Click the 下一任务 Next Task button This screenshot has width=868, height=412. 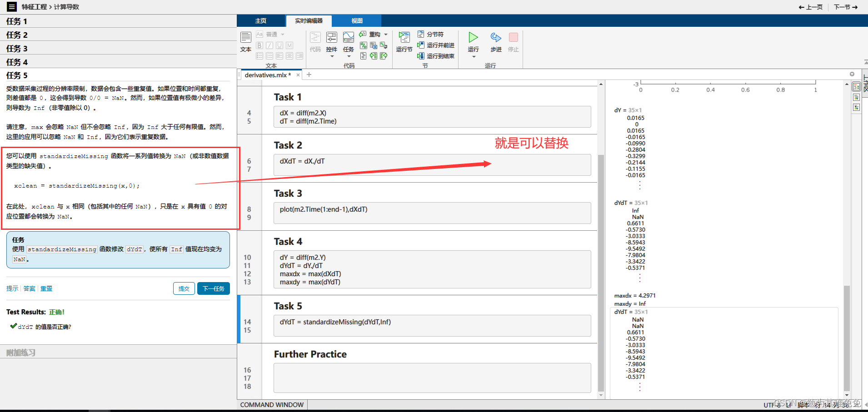coord(214,288)
